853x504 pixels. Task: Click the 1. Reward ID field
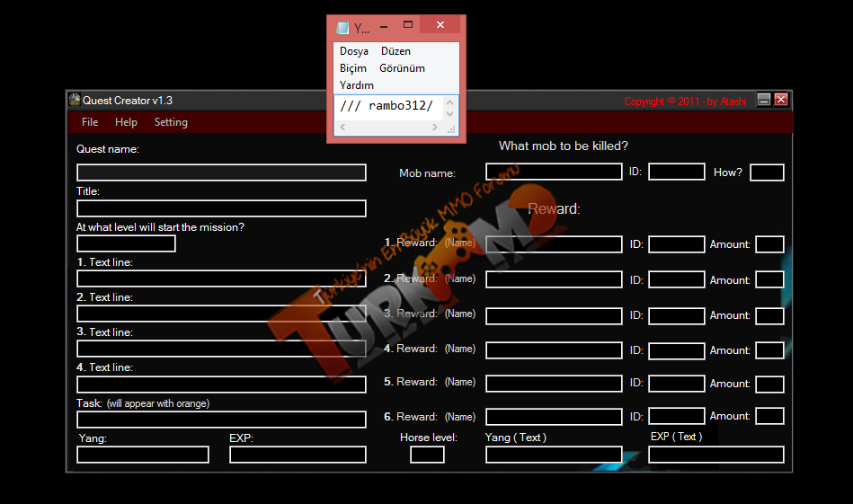pyautogui.click(x=677, y=244)
